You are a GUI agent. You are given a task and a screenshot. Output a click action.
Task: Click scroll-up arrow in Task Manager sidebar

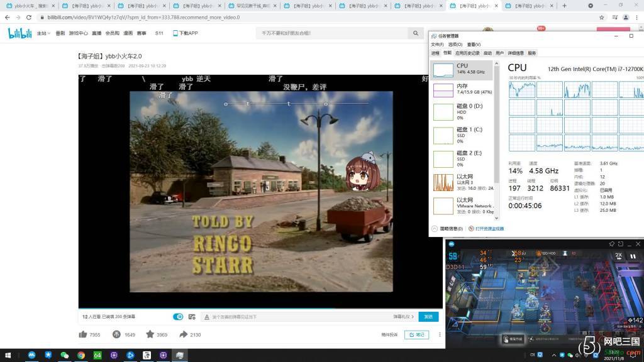pyautogui.click(x=496, y=63)
